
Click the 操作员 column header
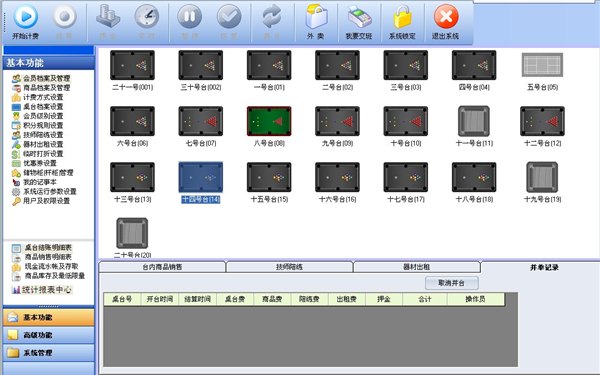[476, 299]
